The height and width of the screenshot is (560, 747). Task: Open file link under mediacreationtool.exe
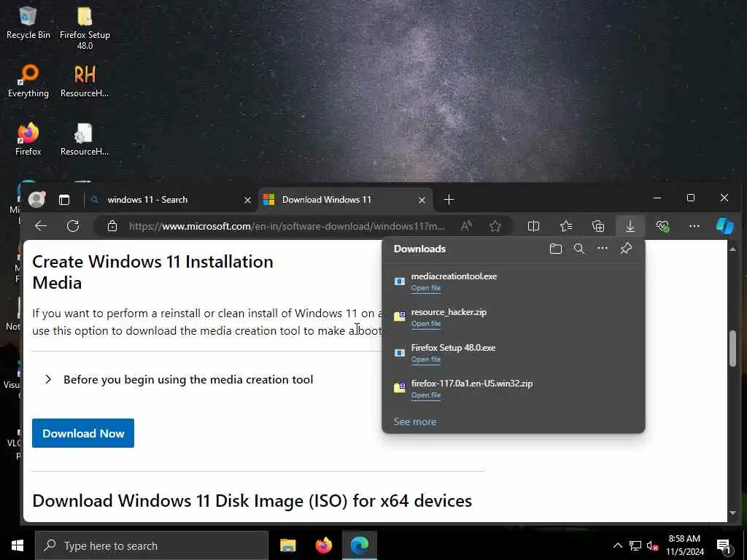(x=426, y=287)
